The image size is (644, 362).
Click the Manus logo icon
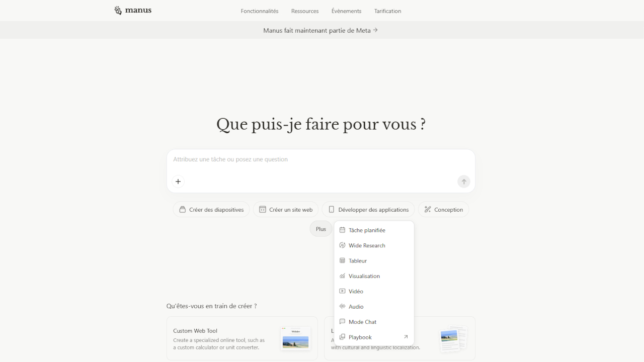(118, 11)
